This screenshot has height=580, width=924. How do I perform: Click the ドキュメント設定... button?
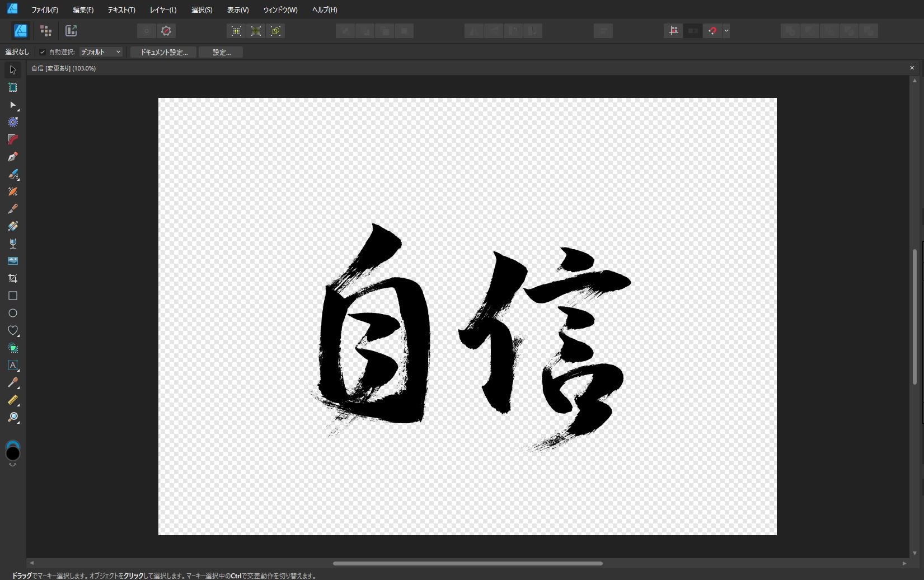[163, 52]
